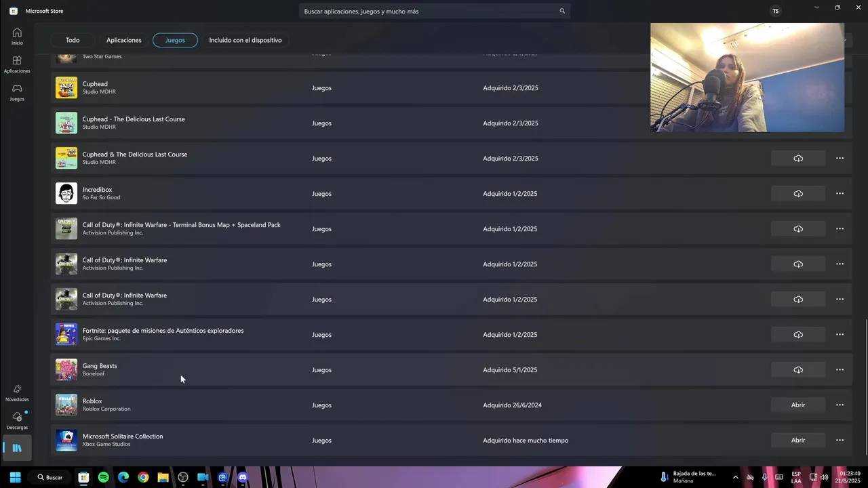This screenshot has width=868, height=488.
Task: Click the Microsoft Solitaire Collection thumbnail
Action: pos(66,440)
